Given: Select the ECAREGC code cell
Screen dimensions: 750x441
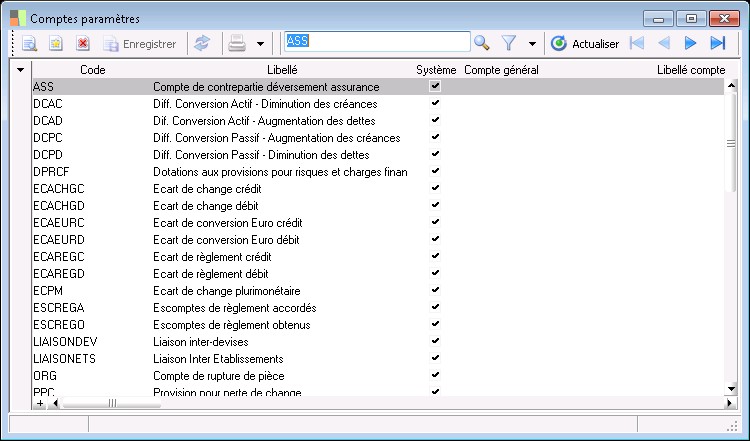Looking at the screenshot, I should [x=92, y=256].
